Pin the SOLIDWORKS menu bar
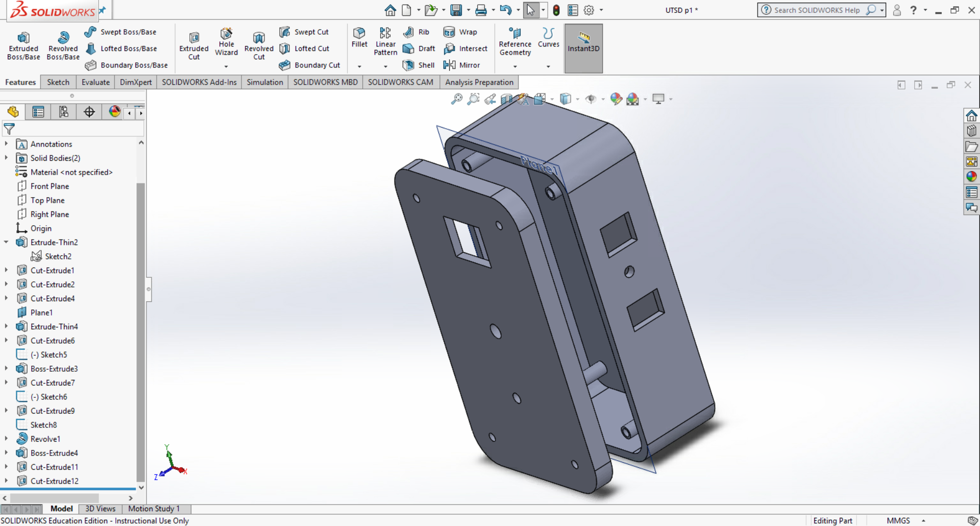Image resolution: width=980 pixels, height=526 pixels. pyautogui.click(x=103, y=10)
